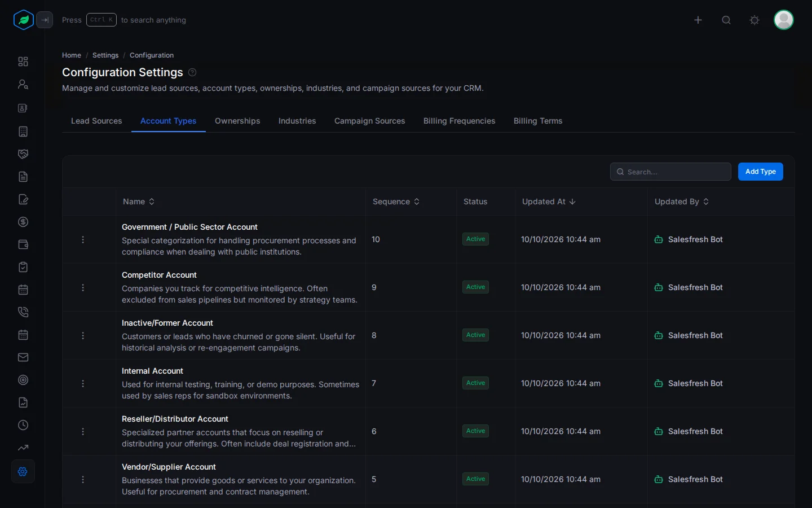Screen dimensions: 812x508
Task: Toggle light/dark theme with sun icon
Action: 754,20
